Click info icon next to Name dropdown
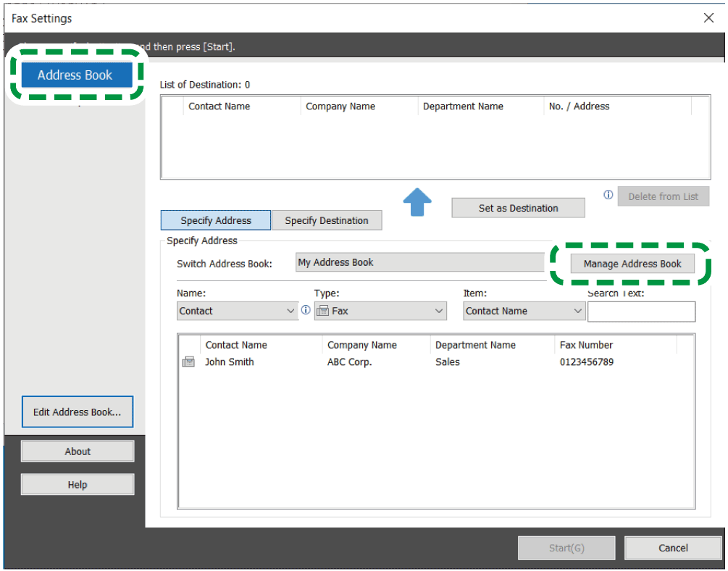Image resolution: width=728 pixels, height=571 pixels. (x=306, y=310)
